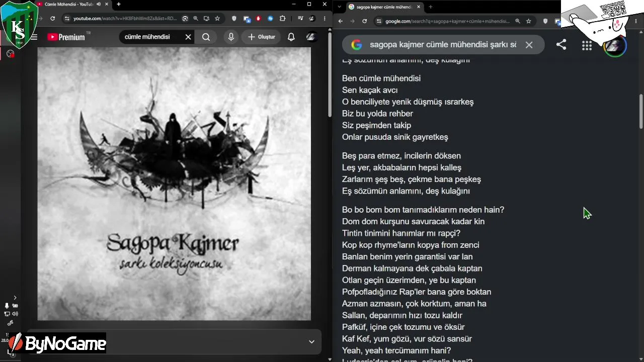Image resolution: width=644 pixels, height=362 pixels.
Task: Click lyric 'Azman azmasın, çok korktum, aman ha'
Action: (414, 304)
